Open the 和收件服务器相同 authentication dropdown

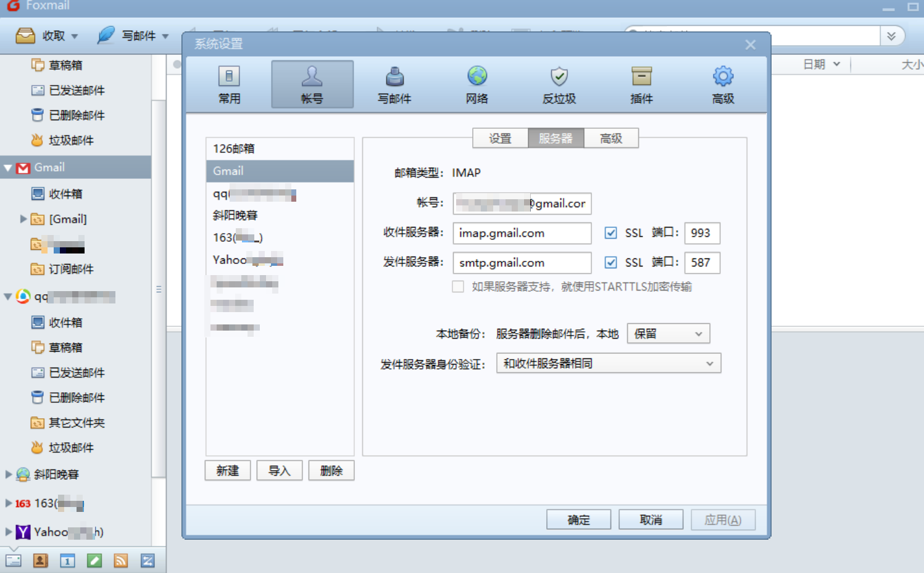tap(609, 363)
